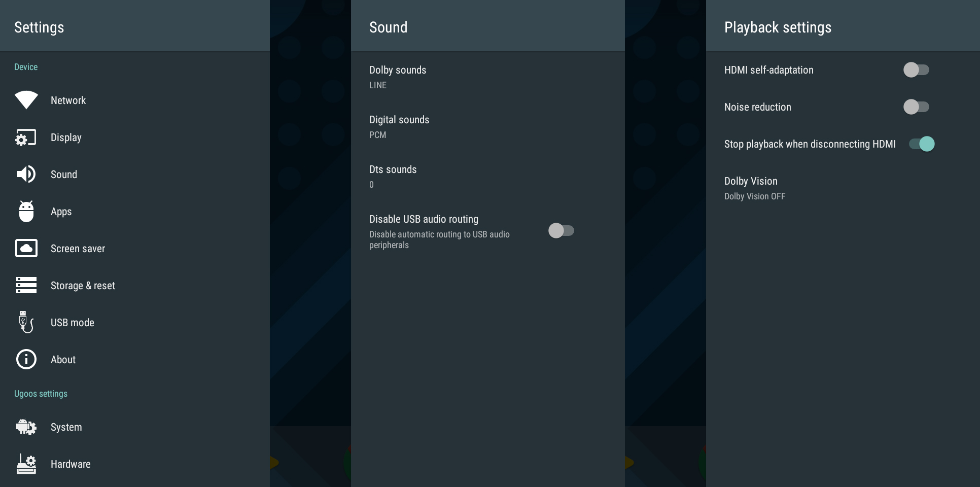
Task: Click the Screen saver cloud icon
Action: [26, 249]
